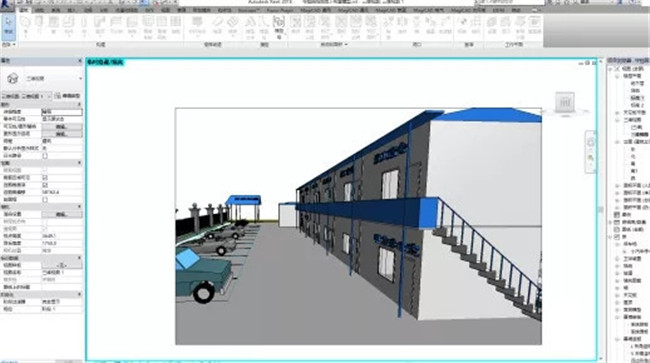Select the Railing tool

tap(197, 26)
